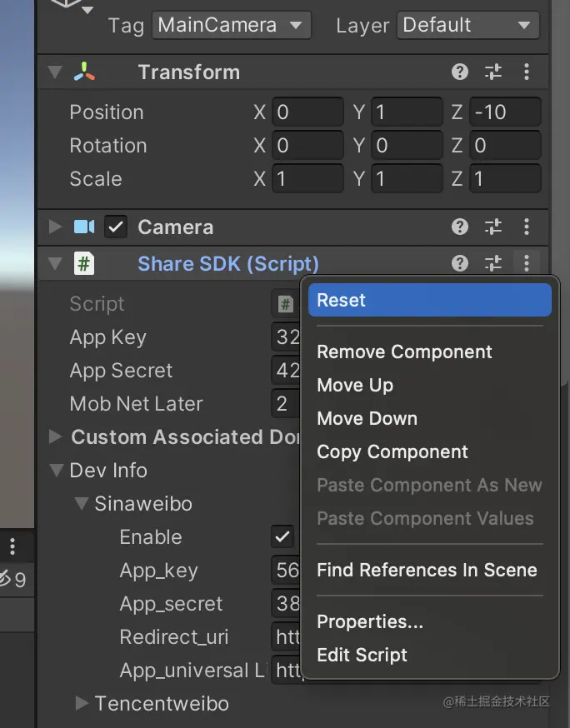
Task: Open the Transform help reference icon
Action: (x=460, y=72)
